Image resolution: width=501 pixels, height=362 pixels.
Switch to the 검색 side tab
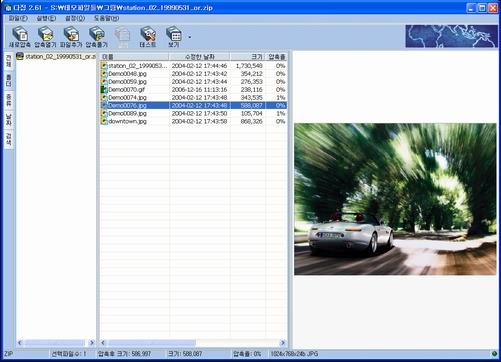pos(9,139)
